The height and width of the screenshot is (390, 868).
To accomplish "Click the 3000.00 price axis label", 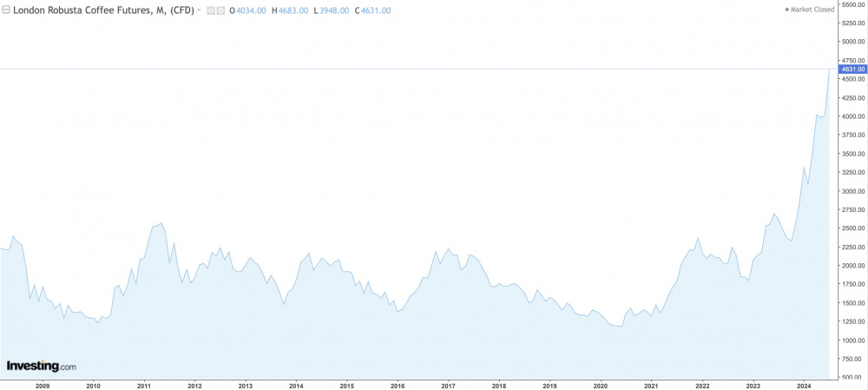I will pyautogui.click(x=853, y=191).
